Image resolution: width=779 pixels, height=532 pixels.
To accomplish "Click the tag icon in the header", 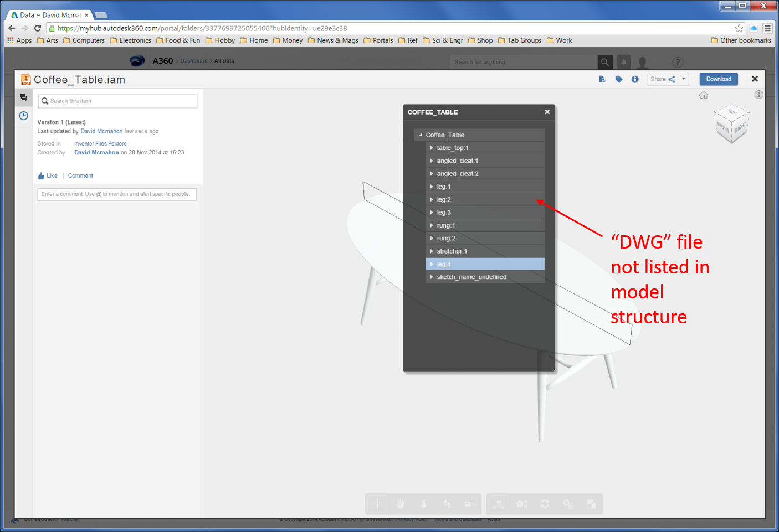I will [619, 79].
